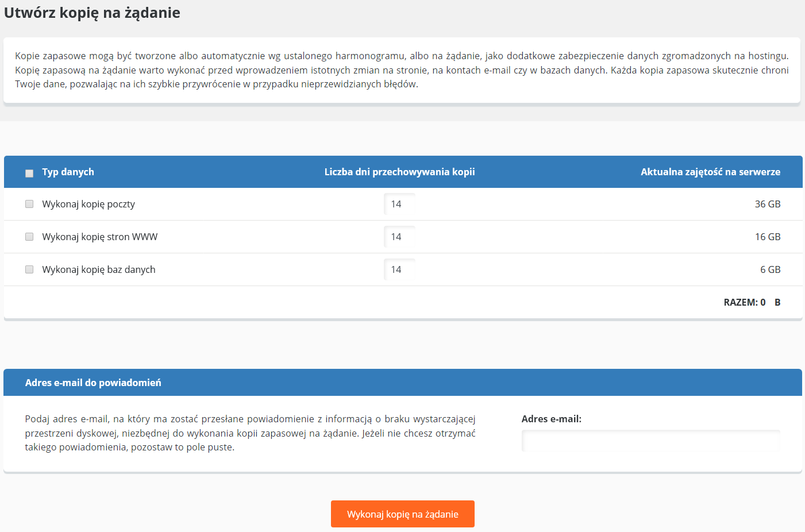This screenshot has height=532, width=805.
Task: Check the Wykonaj kopię poczty checkbox
Action: (29, 204)
